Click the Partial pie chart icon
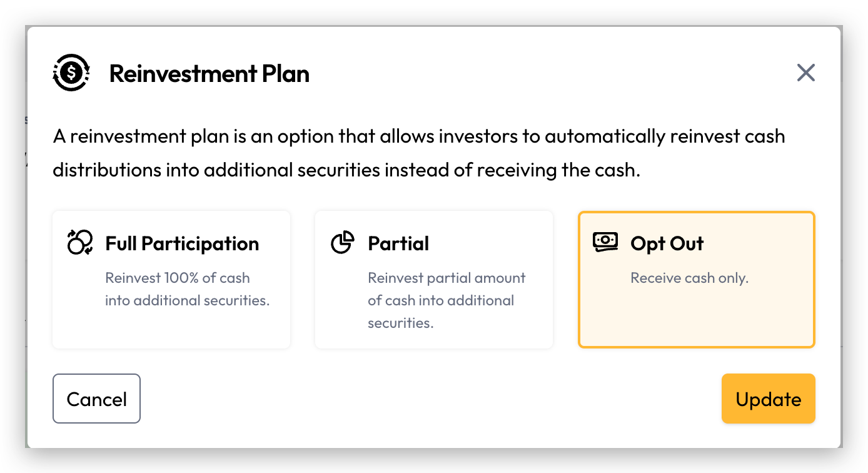 [343, 242]
